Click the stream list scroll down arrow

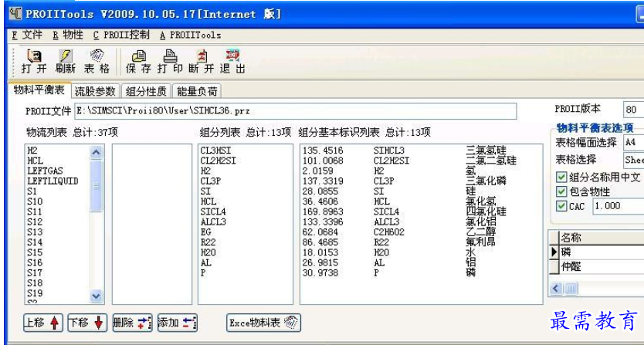coord(96,295)
